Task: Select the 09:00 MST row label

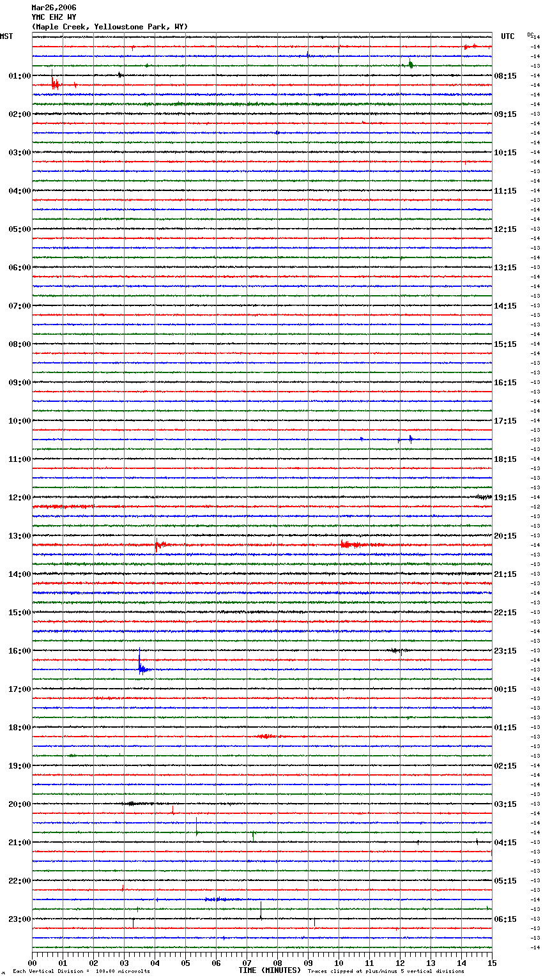Action: tap(19, 383)
